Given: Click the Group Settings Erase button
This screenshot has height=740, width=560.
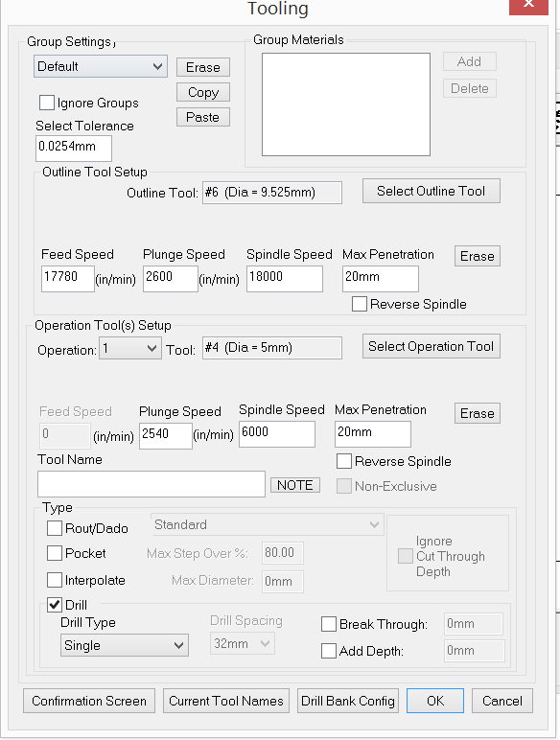Looking at the screenshot, I should tap(203, 67).
